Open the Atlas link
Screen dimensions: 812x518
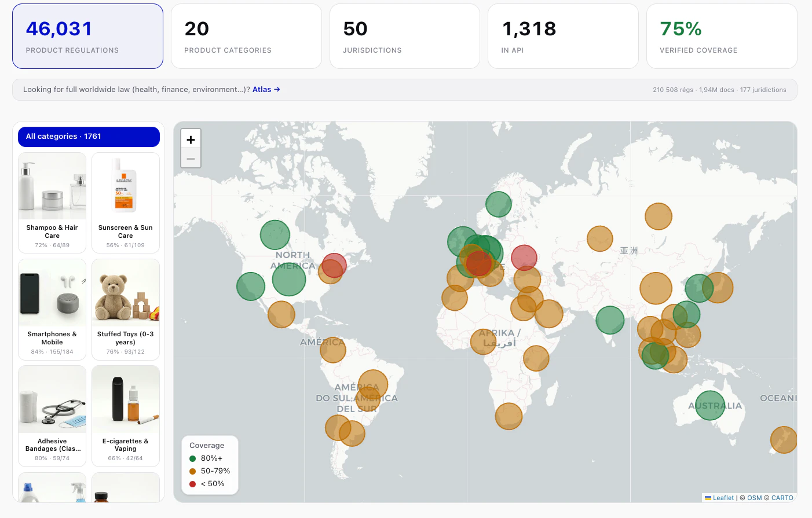point(266,89)
